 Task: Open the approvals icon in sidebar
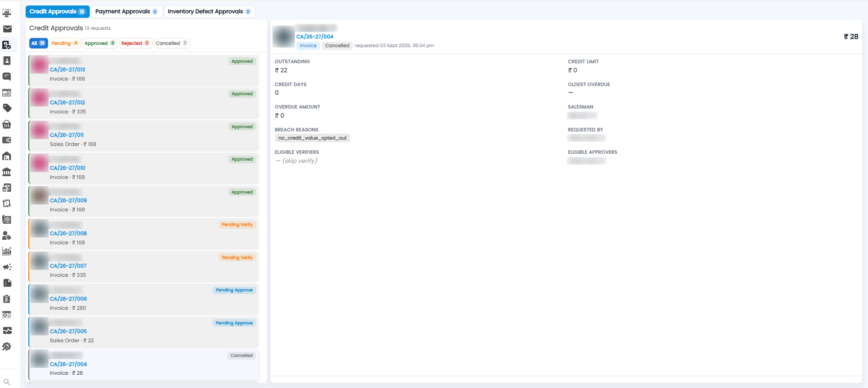pos(7,45)
